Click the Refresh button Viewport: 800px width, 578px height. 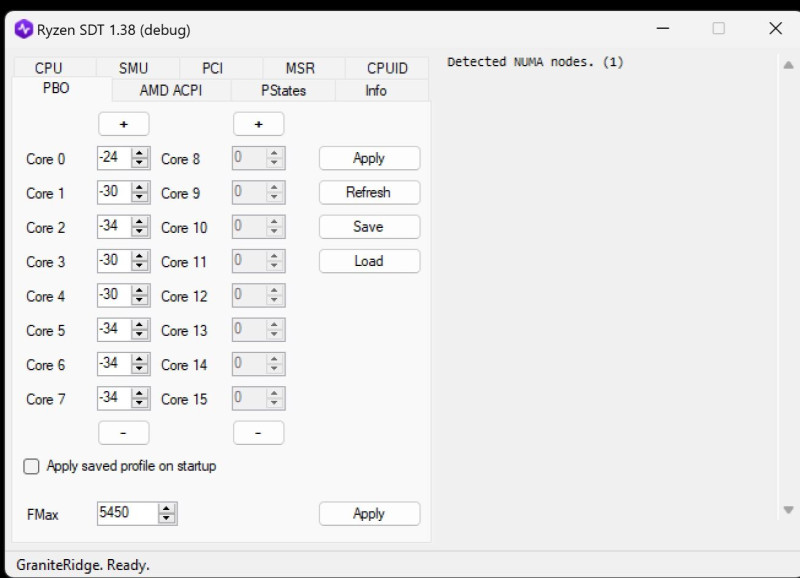point(369,192)
